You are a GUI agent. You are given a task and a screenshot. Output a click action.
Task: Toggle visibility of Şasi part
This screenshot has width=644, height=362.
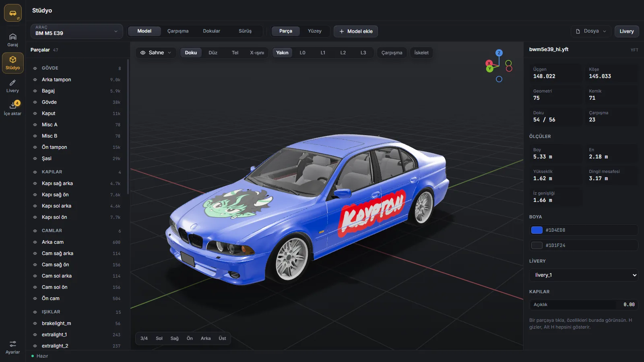tap(35, 158)
